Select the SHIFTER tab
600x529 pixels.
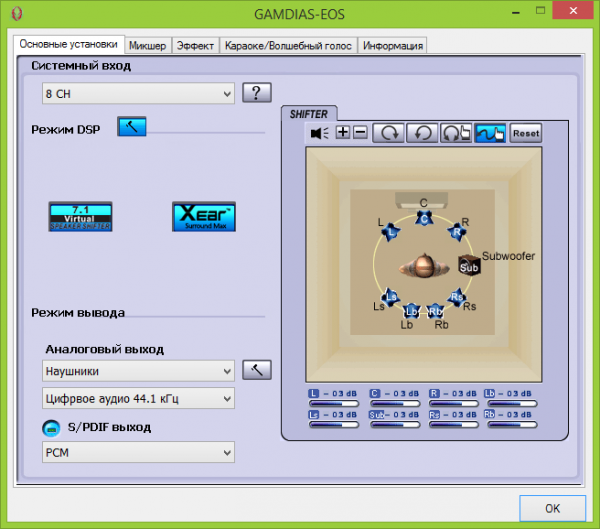[x=309, y=114]
